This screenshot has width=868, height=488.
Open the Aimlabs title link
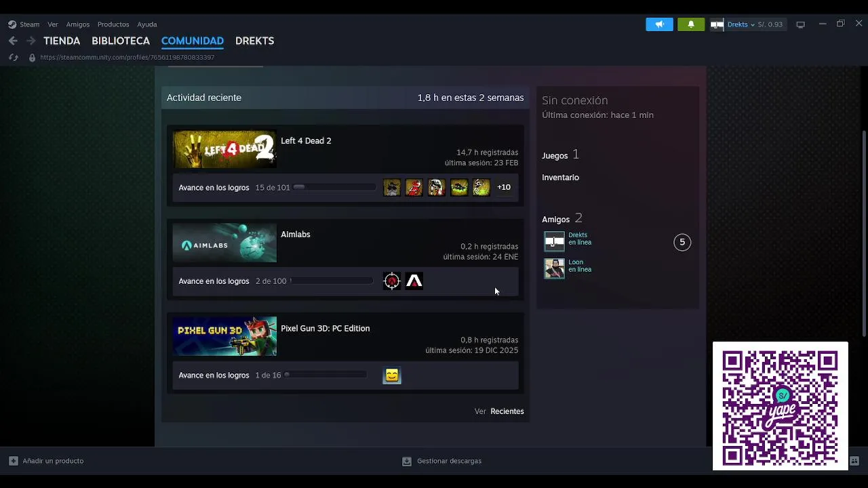(x=296, y=235)
